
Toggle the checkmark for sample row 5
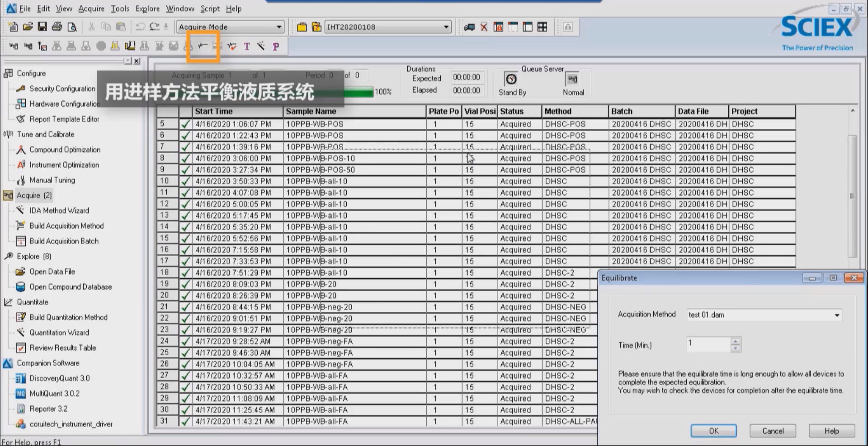click(185, 124)
